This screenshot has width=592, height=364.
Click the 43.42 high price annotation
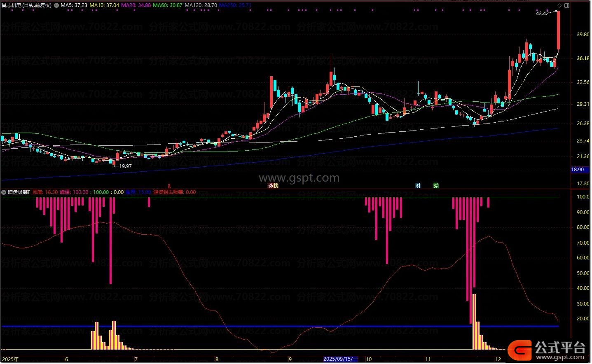[542, 14]
